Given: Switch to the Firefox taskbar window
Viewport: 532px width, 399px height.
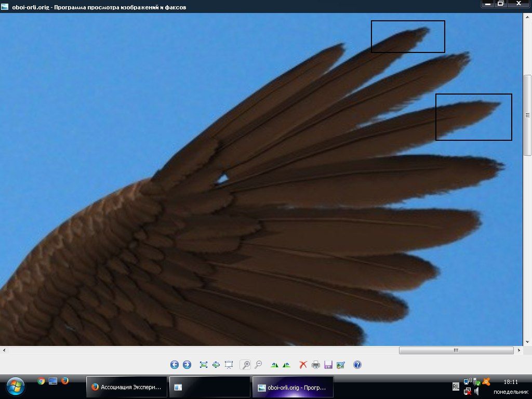Looking at the screenshot, I should [x=126, y=387].
